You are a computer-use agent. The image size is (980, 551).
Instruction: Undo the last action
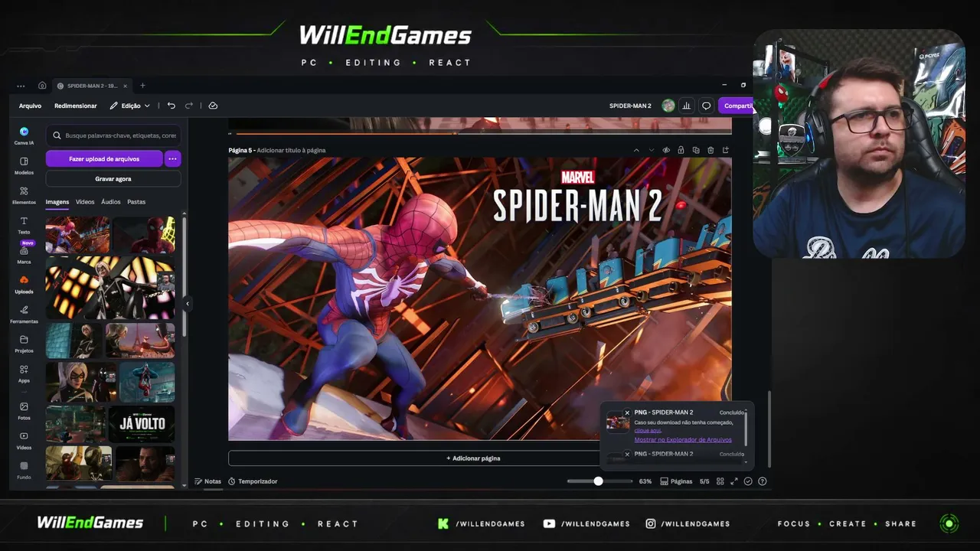pyautogui.click(x=171, y=106)
